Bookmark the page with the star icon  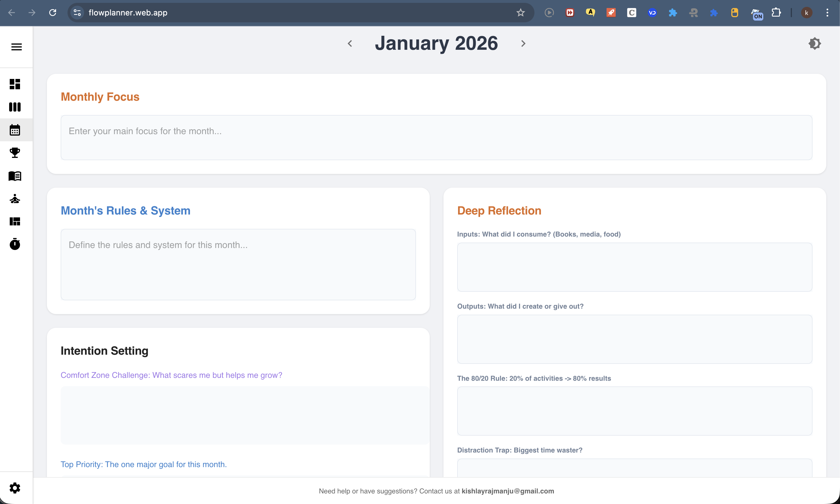point(520,13)
